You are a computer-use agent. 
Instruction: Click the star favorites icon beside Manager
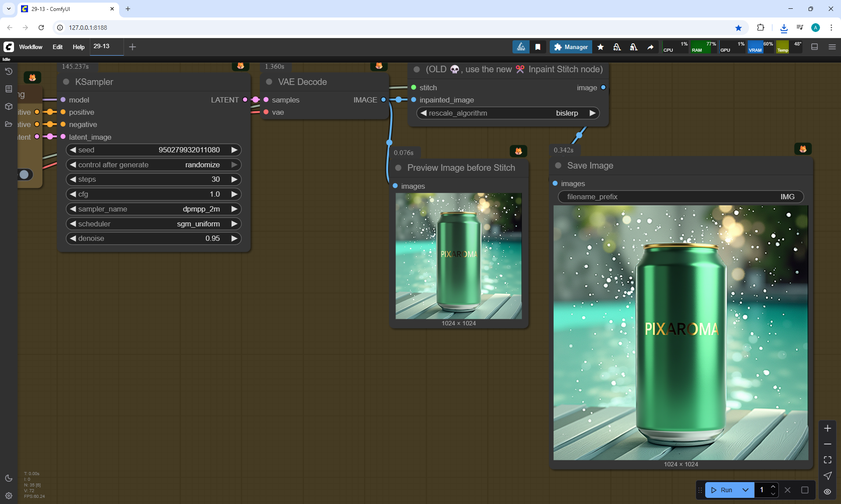(601, 47)
